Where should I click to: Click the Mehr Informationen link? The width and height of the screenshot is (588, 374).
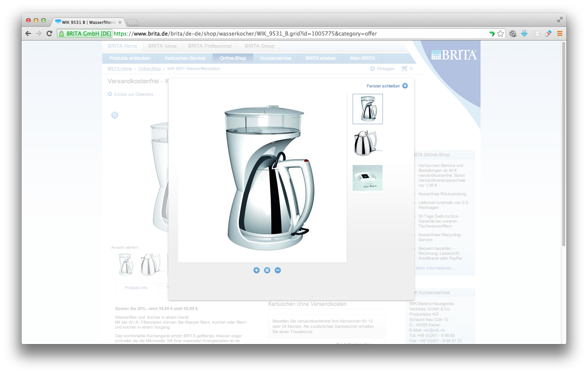click(x=436, y=268)
